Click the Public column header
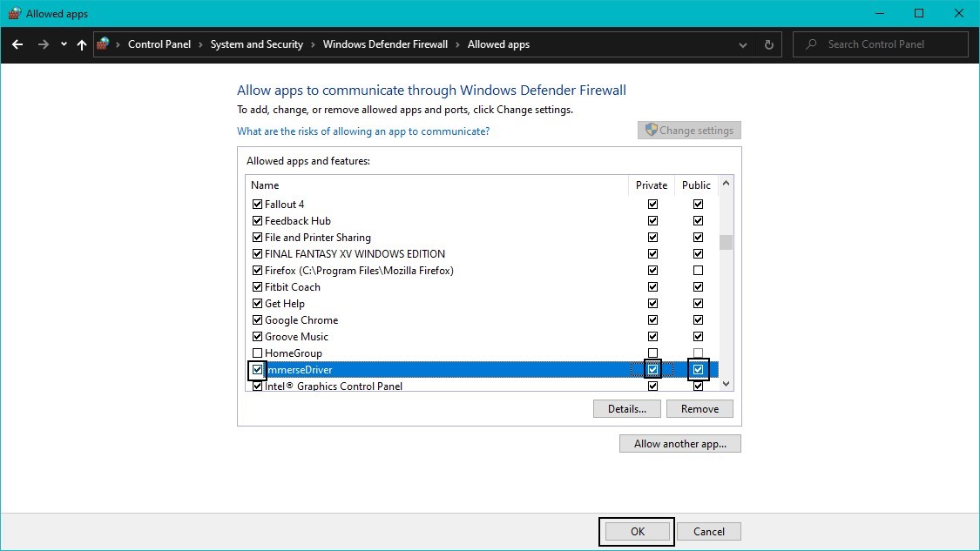The image size is (980, 551). point(696,185)
